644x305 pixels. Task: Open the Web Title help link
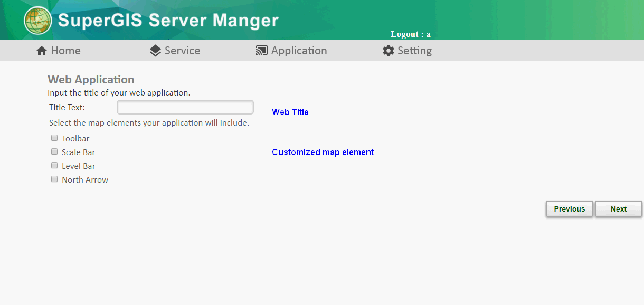click(x=290, y=112)
